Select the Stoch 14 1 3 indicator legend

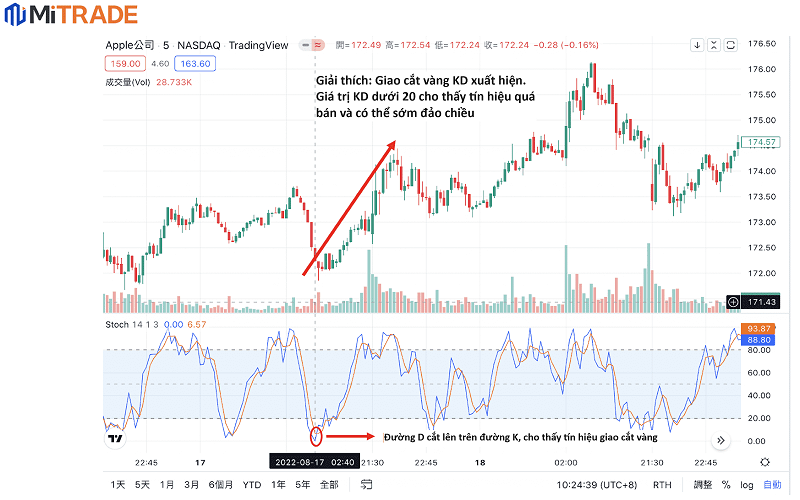coord(132,324)
